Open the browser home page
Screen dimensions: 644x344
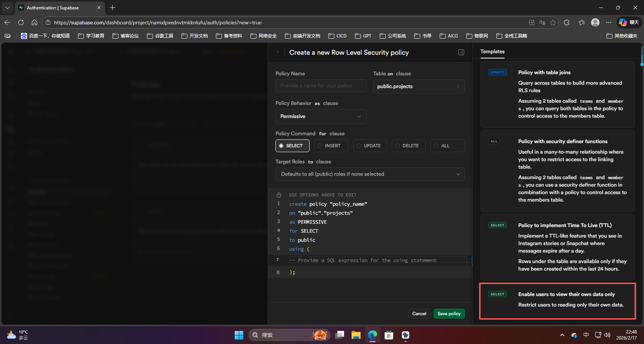click(34, 22)
